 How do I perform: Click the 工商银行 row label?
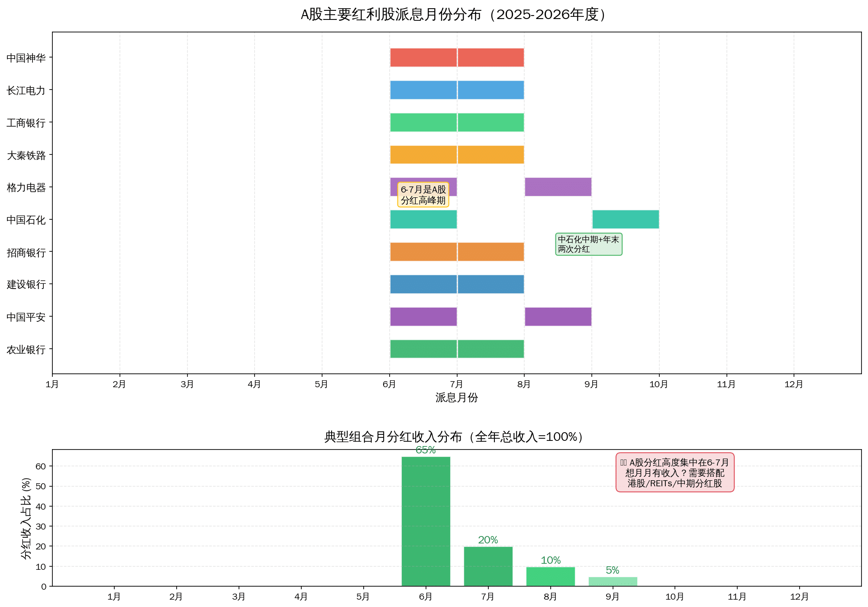[26, 123]
